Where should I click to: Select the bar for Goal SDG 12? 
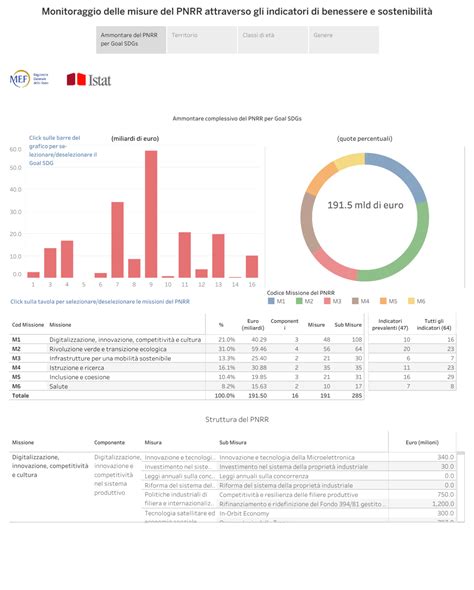[x=202, y=273]
